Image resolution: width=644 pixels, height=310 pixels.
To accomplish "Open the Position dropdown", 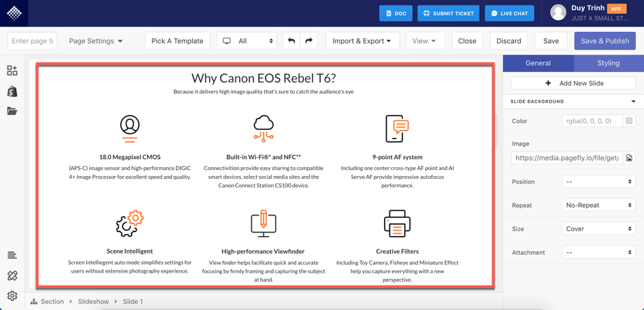I will pos(598,182).
